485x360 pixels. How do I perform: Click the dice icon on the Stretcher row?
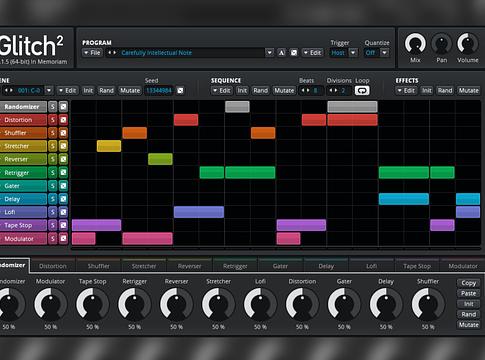pyautogui.click(x=63, y=146)
